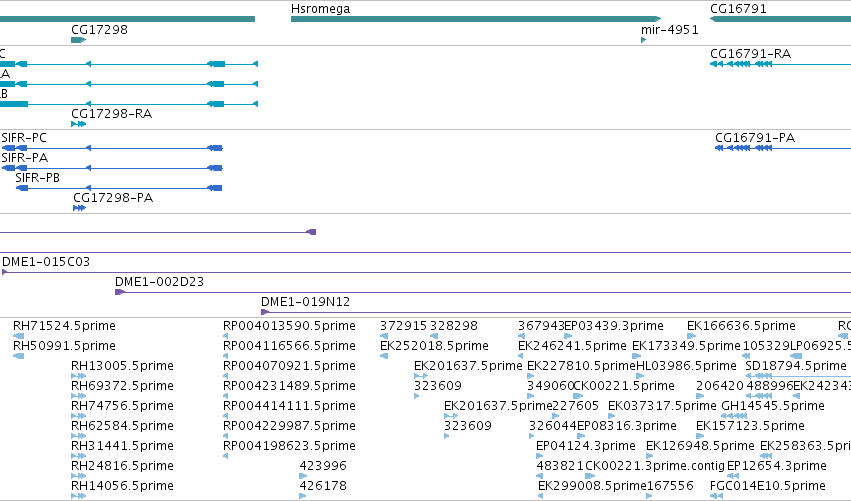Open the RH69372.5prime EST label

123,386
